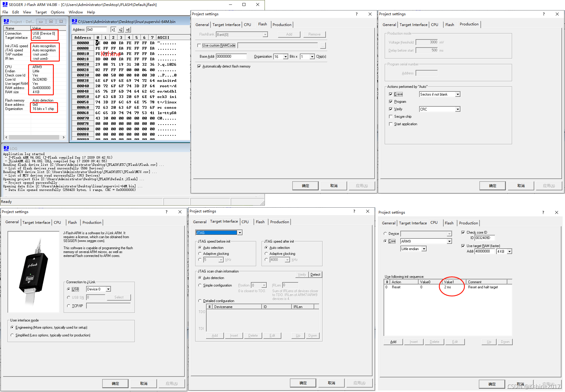Open the Little endian dropdown

(x=424, y=249)
